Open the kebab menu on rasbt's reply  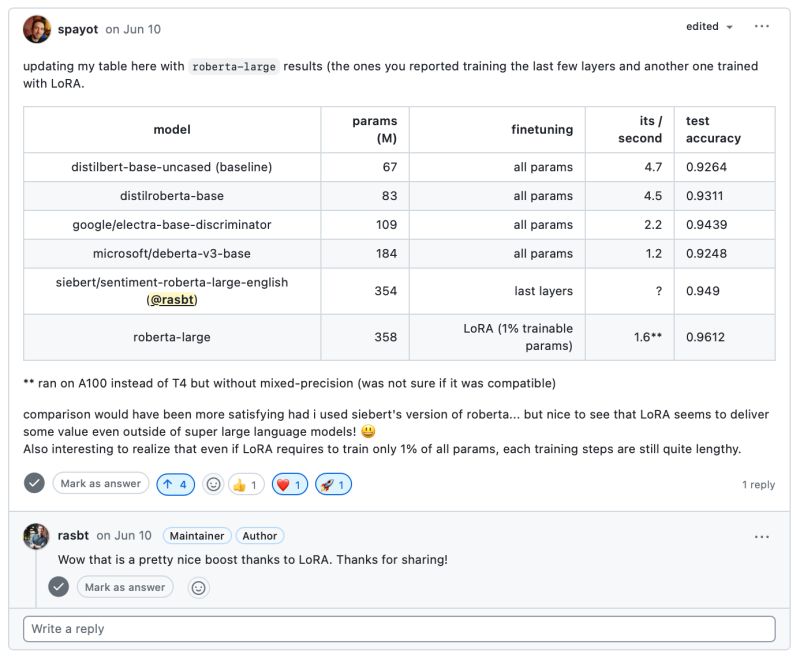(763, 536)
